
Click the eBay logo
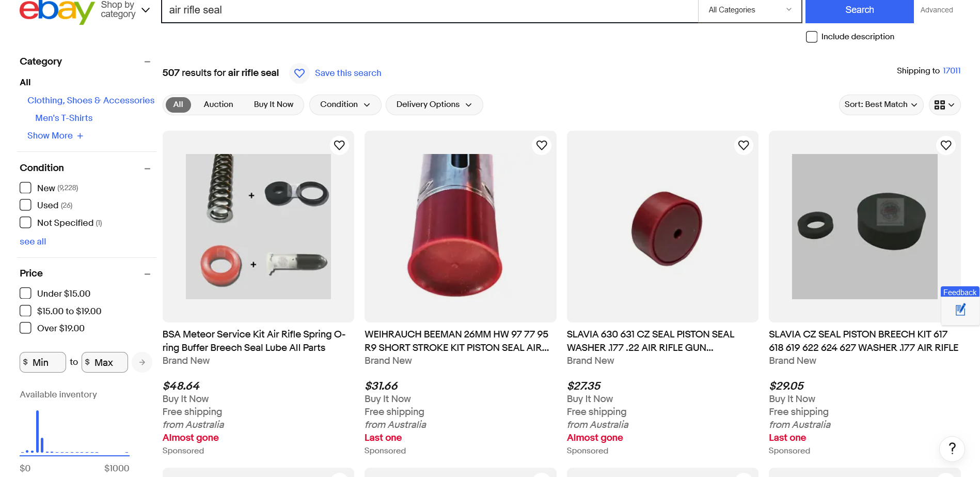(x=57, y=11)
